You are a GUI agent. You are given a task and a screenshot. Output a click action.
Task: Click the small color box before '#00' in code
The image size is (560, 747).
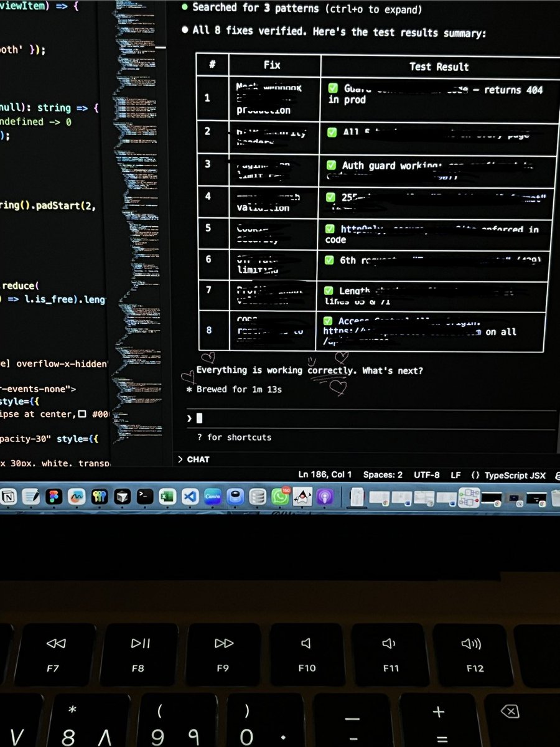pyautogui.click(x=82, y=415)
